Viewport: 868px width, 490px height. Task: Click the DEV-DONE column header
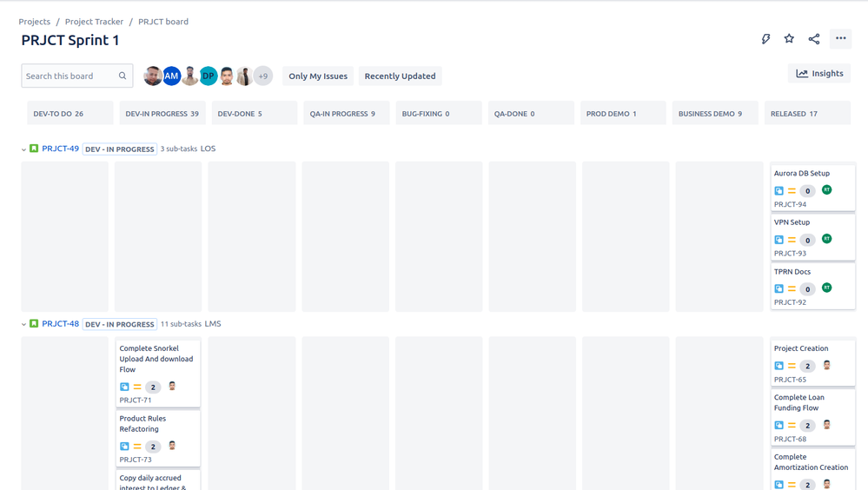click(x=255, y=113)
